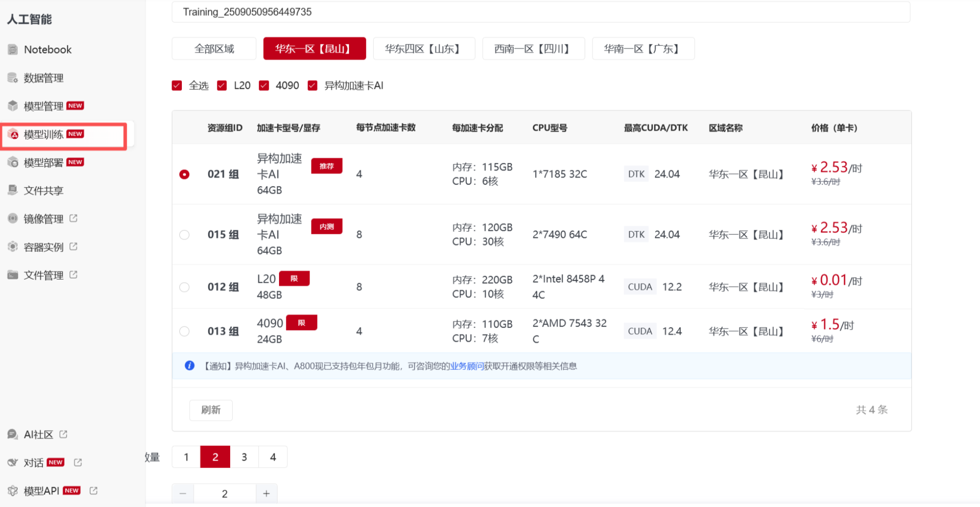Open 数据管理 via its sidebar icon
980x507 pixels.
click(13, 78)
